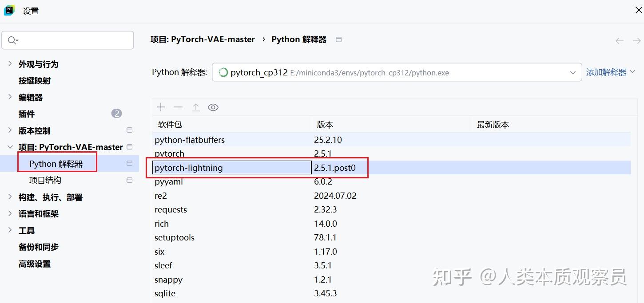Click 项目: PyTorch-VAE-master in the breadcrumb
644x303 pixels.
pyautogui.click(x=203, y=39)
